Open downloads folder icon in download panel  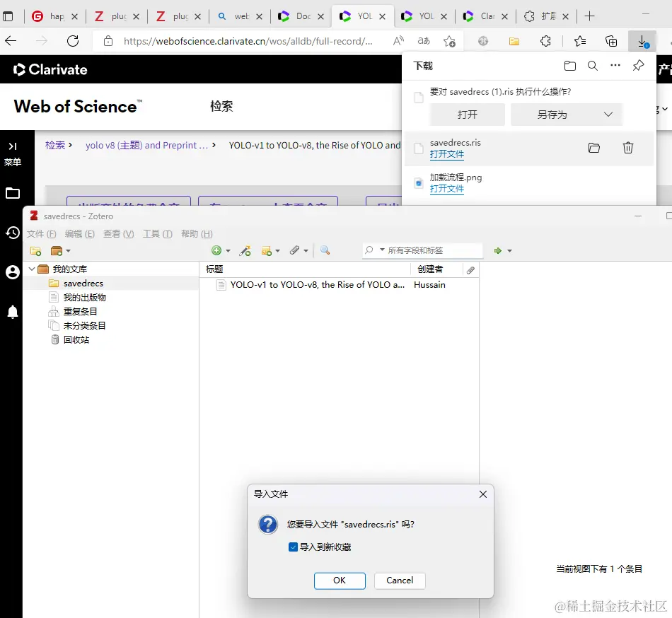point(570,66)
